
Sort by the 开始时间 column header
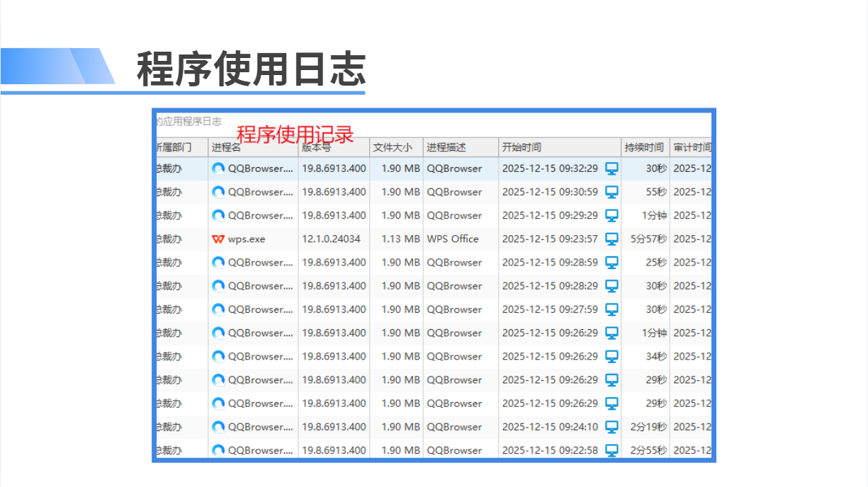[x=560, y=147]
